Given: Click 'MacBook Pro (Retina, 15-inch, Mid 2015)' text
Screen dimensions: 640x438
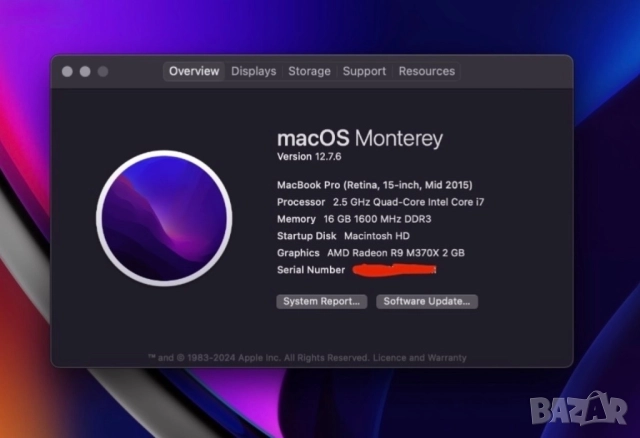Looking at the screenshot, I should [x=375, y=185].
